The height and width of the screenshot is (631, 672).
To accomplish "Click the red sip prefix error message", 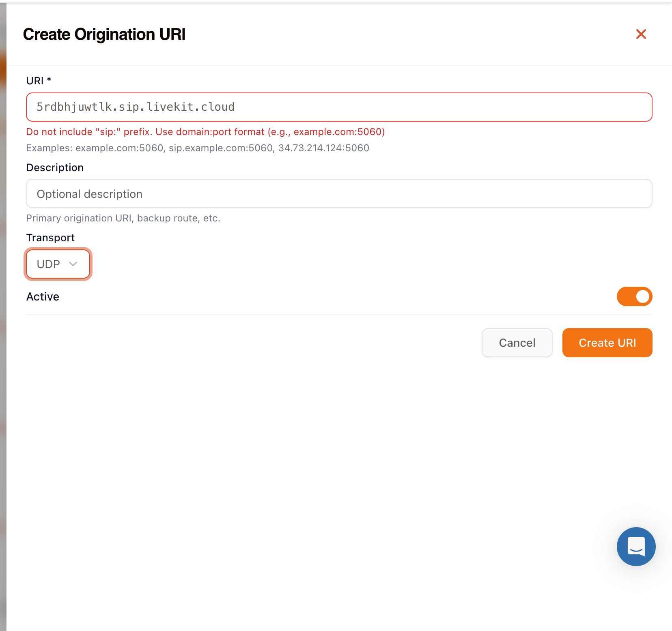I will (x=205, y=132).
